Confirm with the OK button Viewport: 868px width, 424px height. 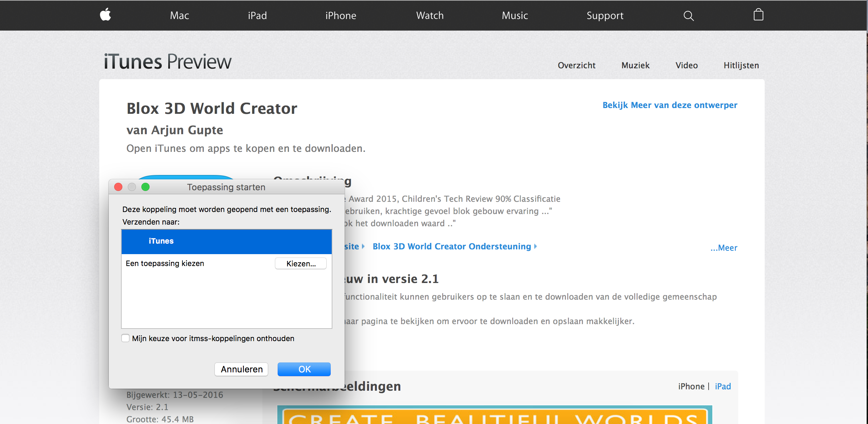click(304, 369)
